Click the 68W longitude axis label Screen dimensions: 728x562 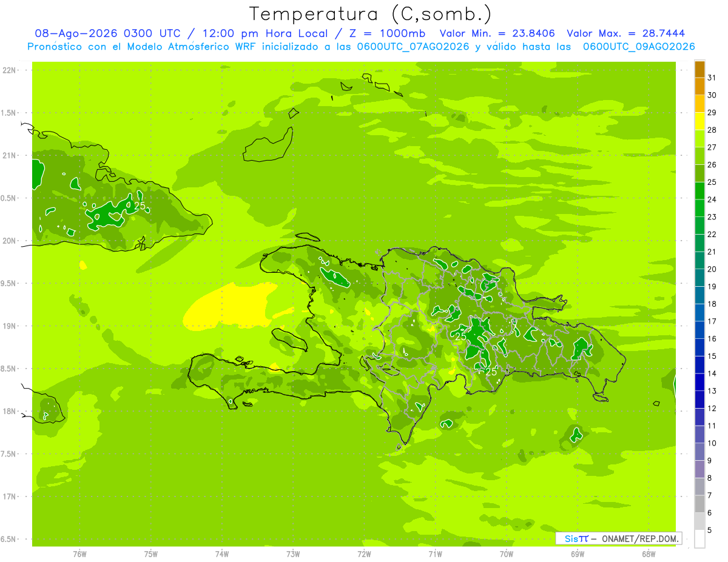coord(649,554)
